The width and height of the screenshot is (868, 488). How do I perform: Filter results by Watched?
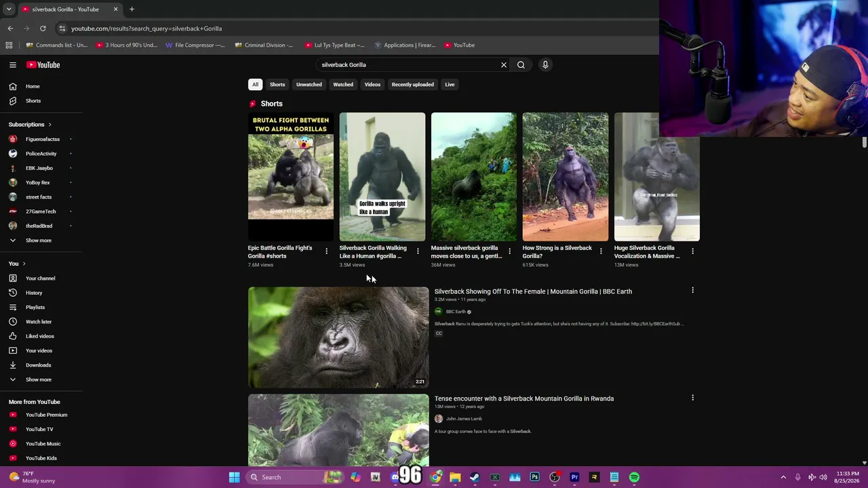click(343, 85)
